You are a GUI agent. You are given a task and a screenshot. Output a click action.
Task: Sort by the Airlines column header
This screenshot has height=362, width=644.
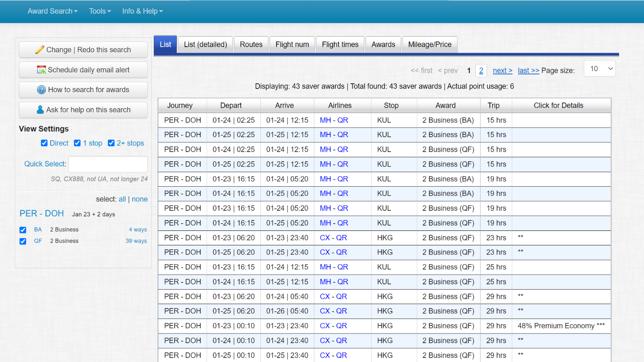click(343, 105)
